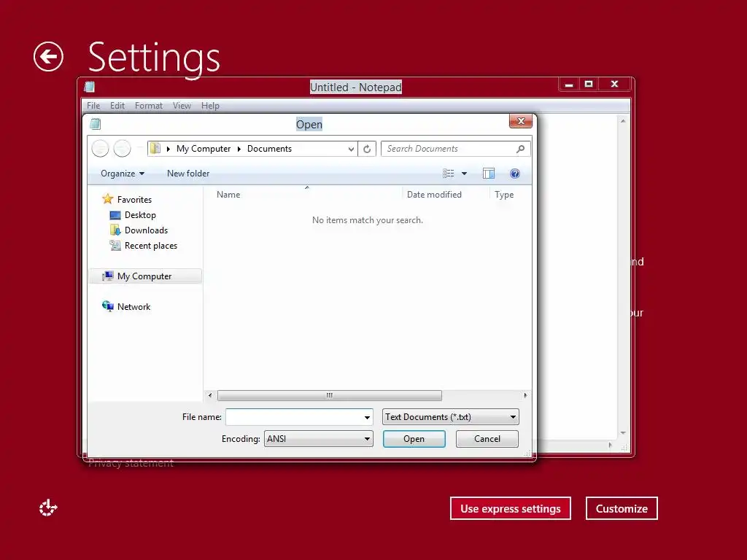Click the New folder button

tap(188, 174)
